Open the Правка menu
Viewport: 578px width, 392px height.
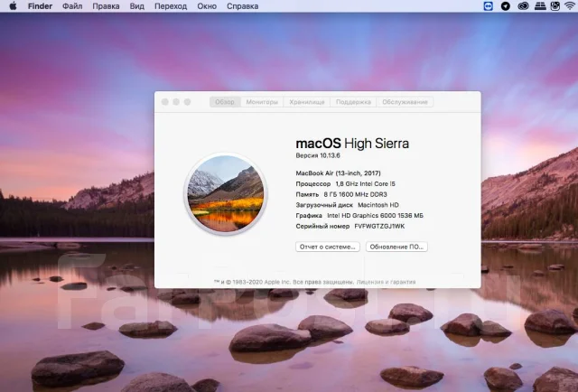coord(106,6)
